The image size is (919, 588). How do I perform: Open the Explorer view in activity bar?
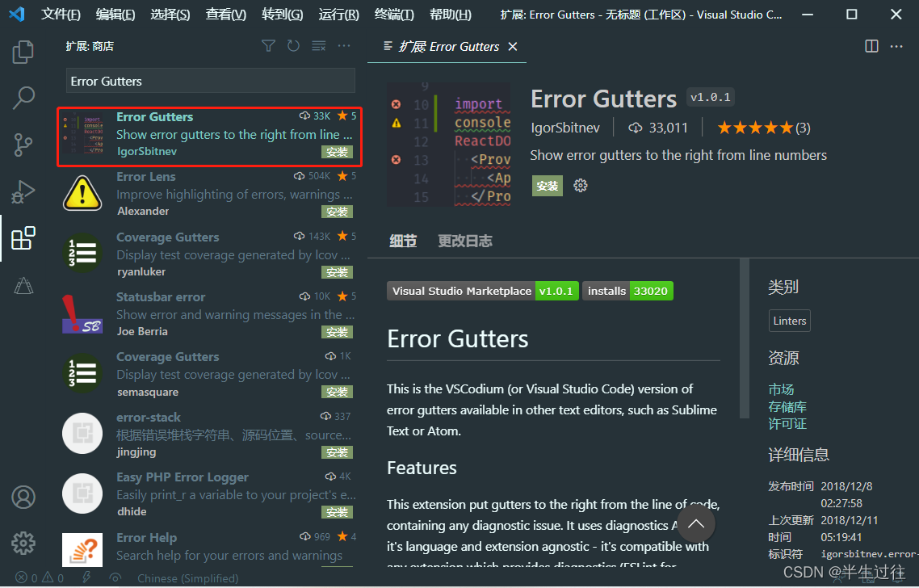tap(23, 52)
